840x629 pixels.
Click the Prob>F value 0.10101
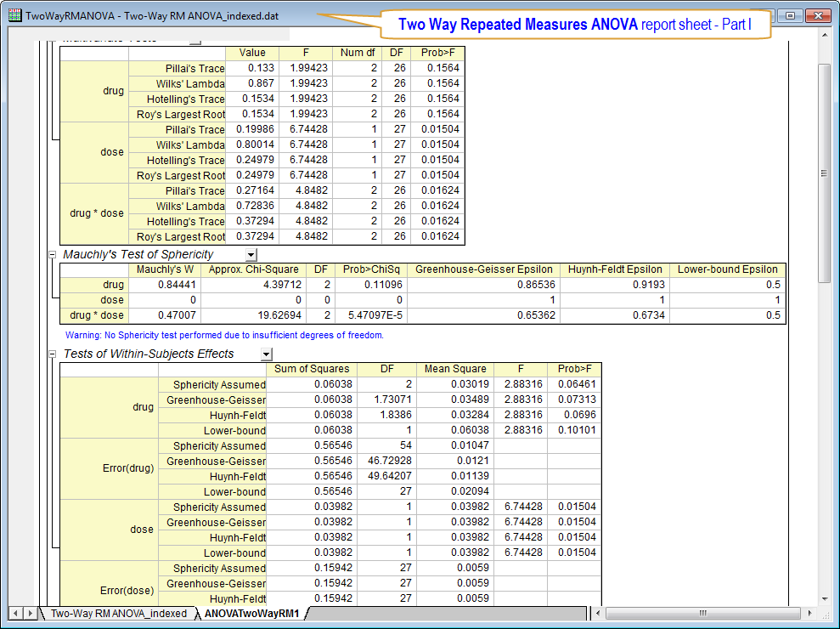coord(577,430)
